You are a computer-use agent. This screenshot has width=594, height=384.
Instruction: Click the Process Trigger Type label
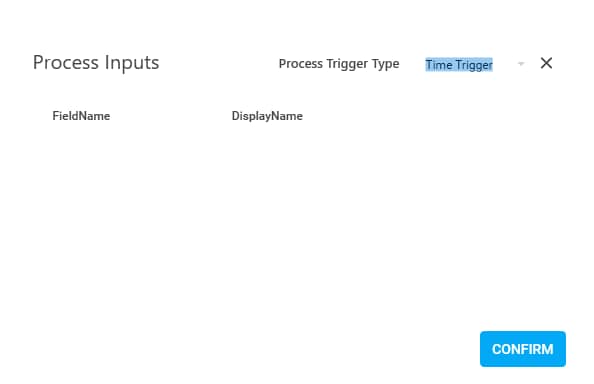point(339,64)
